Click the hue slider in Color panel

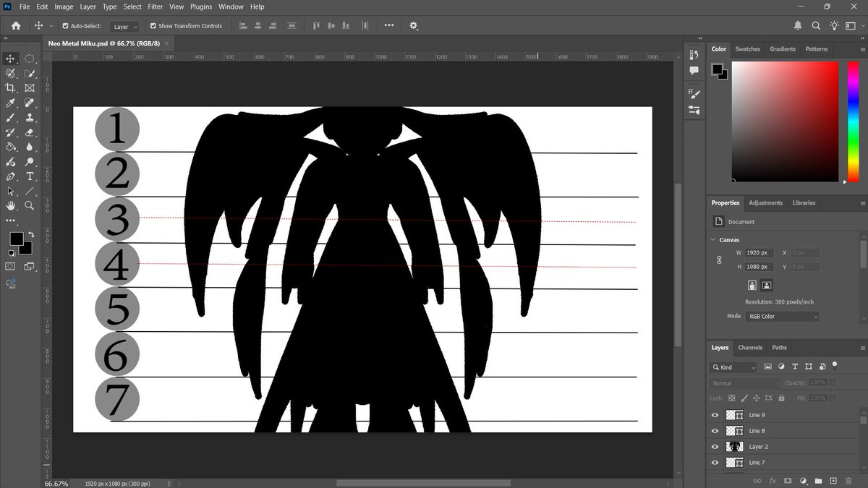pos(853,121)
